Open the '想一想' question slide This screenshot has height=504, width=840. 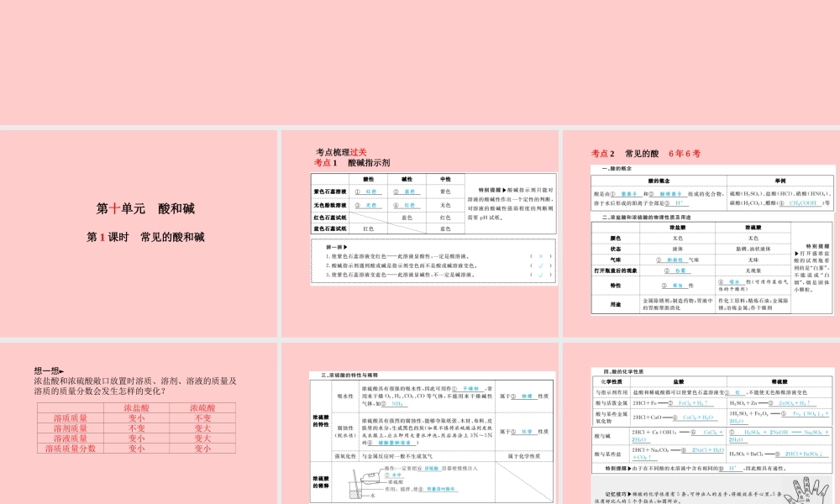point(139,423)
